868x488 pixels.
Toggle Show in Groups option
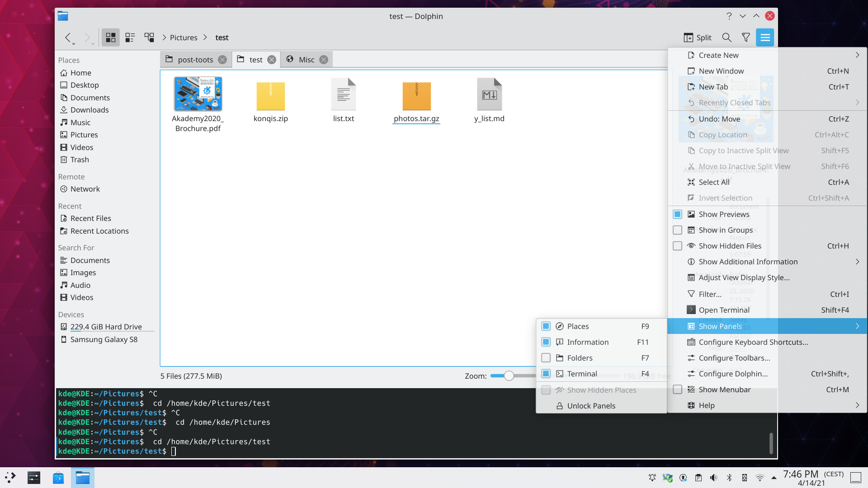[726, 230]
